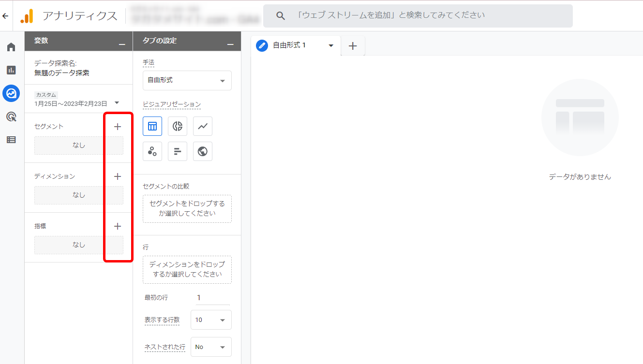
Task: Collapse the タブの設定 panel with minus icon
Action: tap(230, 44)
